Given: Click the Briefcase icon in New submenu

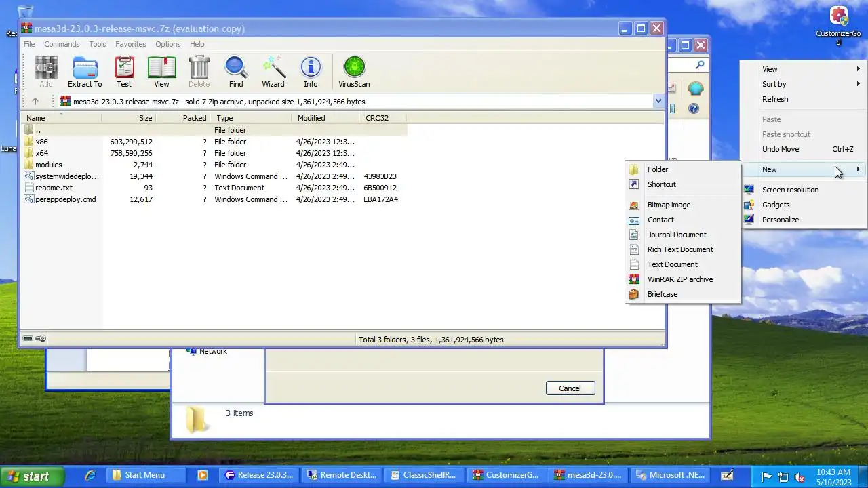Looking at the screenshot, I should coord(634,294).
